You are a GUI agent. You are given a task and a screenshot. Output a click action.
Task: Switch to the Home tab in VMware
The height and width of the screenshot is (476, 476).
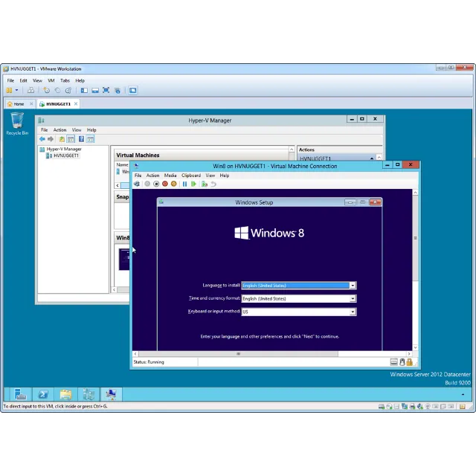(x=19, y=104)
